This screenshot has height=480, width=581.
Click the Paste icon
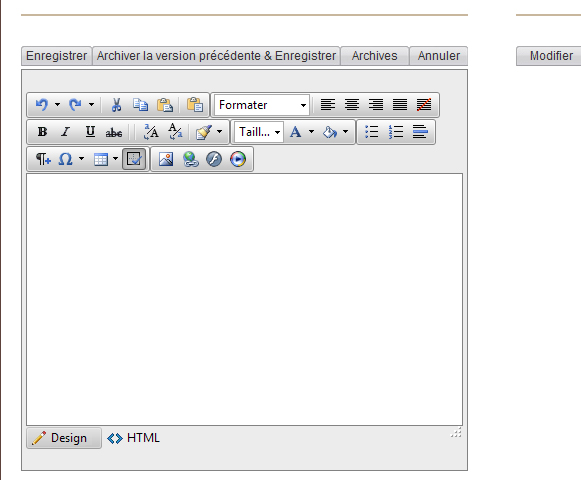165,105
